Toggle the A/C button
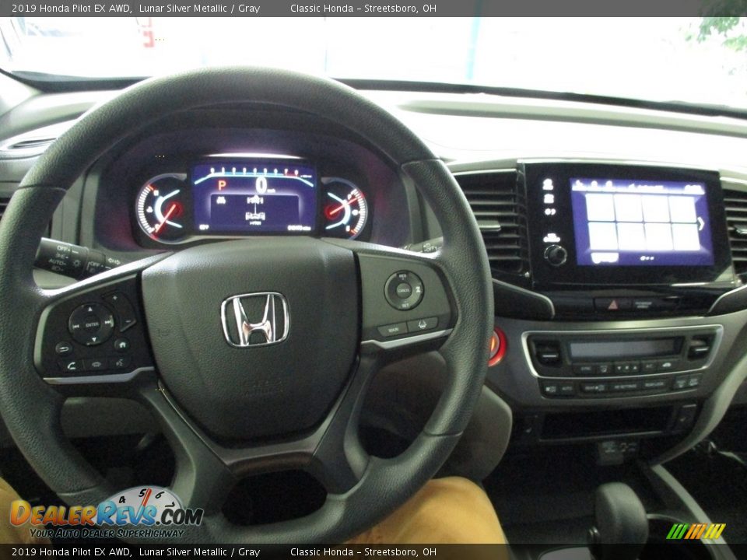 tap(648, 366)
